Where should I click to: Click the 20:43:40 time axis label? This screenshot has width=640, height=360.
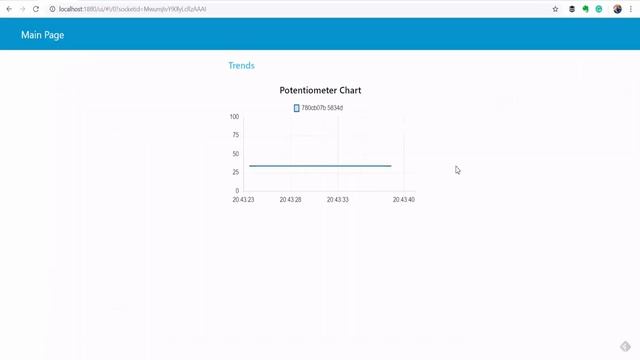pos(404,200)
